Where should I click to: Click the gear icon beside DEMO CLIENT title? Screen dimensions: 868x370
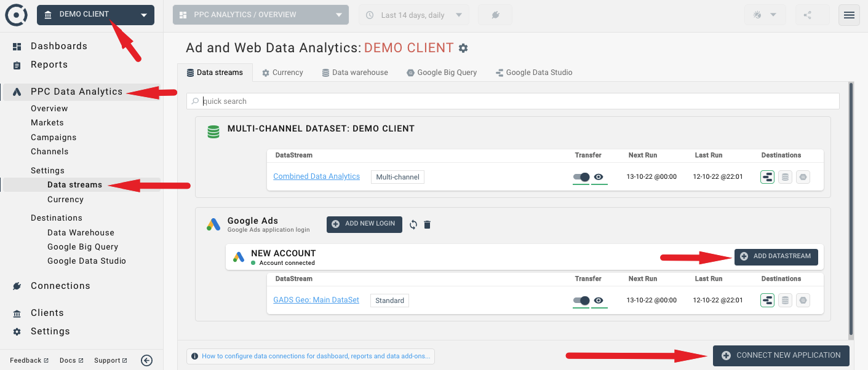coord(463,48)
